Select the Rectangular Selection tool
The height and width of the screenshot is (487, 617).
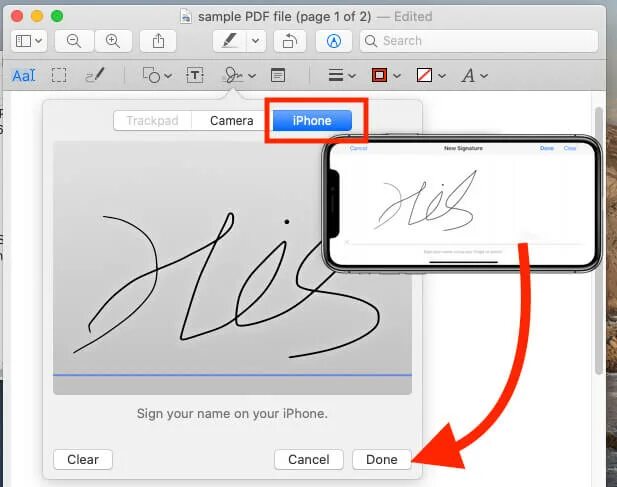[59, 75]
